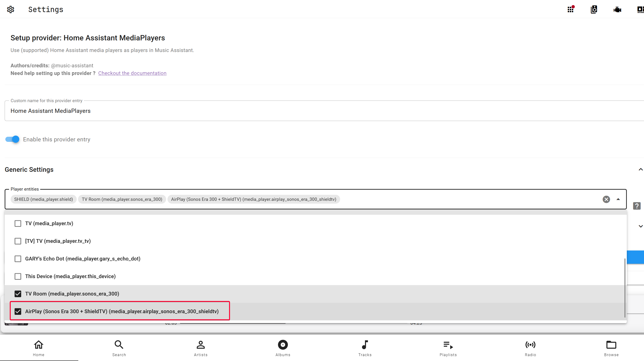This screenshot has width=644, height=361.
Task: Uncheck AirPlay (Sonos Era 300 + ShieldTV) checkbox
Action: tap(18, 311)
